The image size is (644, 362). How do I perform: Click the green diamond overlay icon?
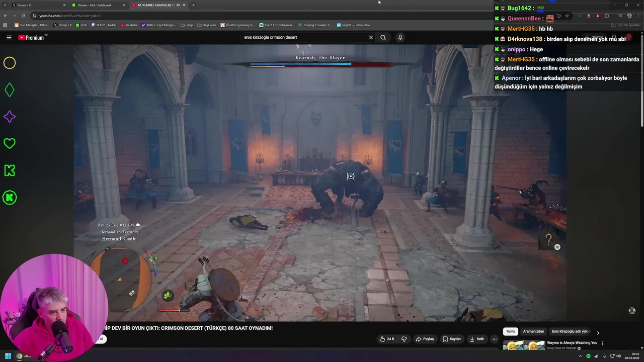point(10,90)
